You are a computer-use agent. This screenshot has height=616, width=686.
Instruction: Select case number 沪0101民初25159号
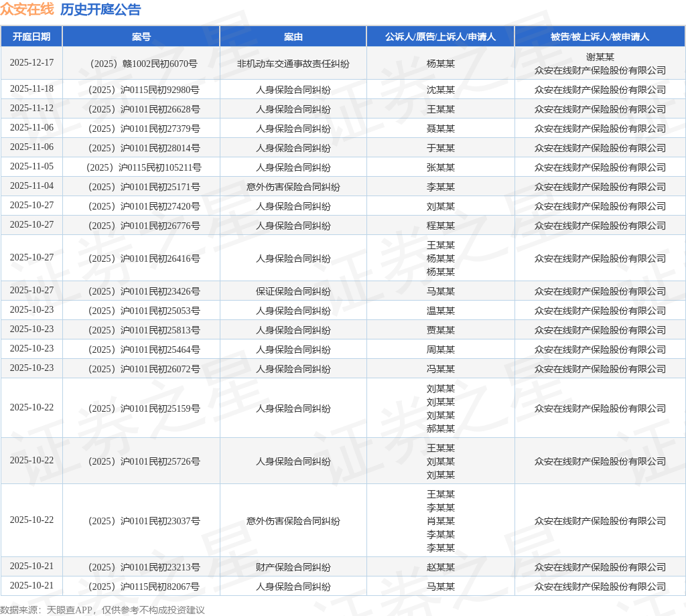click(x=144, y=409)
